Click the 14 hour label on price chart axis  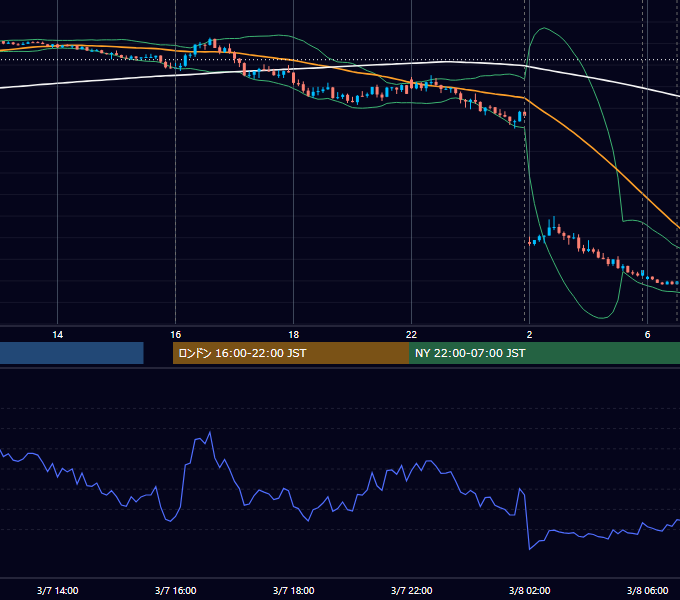57,335
